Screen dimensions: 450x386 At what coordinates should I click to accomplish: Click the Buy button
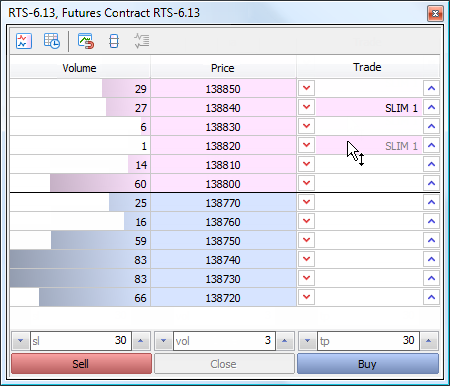tap(368, 364)
